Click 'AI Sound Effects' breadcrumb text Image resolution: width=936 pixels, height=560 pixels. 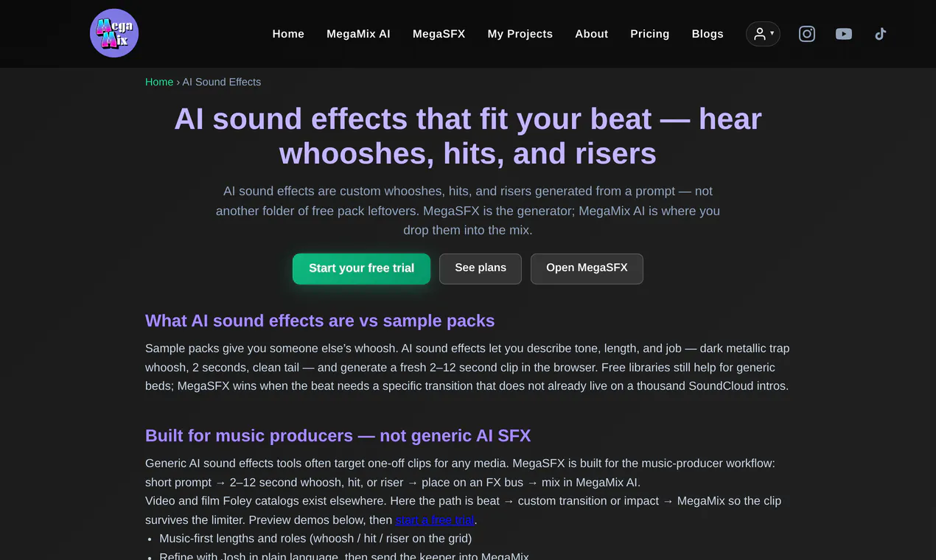pyautogui.click(x=221, y=82)
